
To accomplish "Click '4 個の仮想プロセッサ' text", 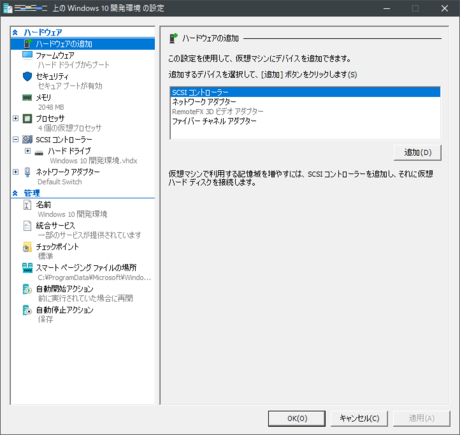I will [70, 128].
